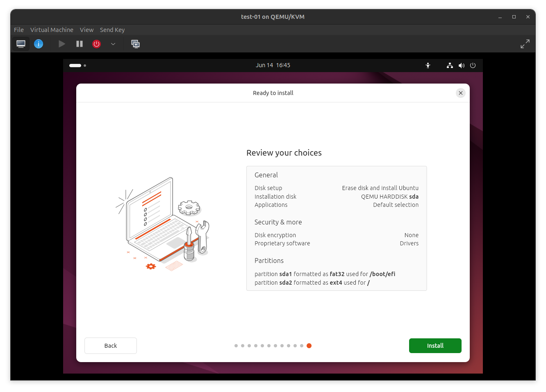
Task: Open the View menu
Action: click(86, 29)
